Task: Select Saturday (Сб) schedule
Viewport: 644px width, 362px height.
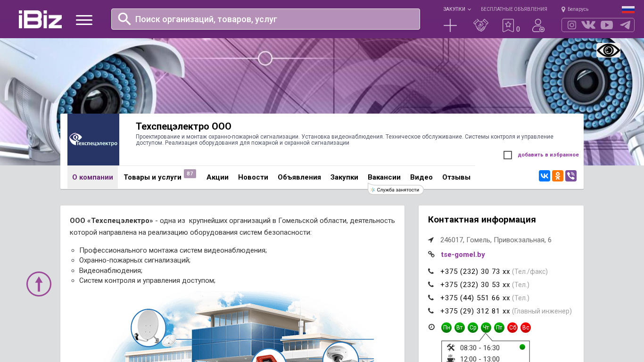Action: coord(512,328)
